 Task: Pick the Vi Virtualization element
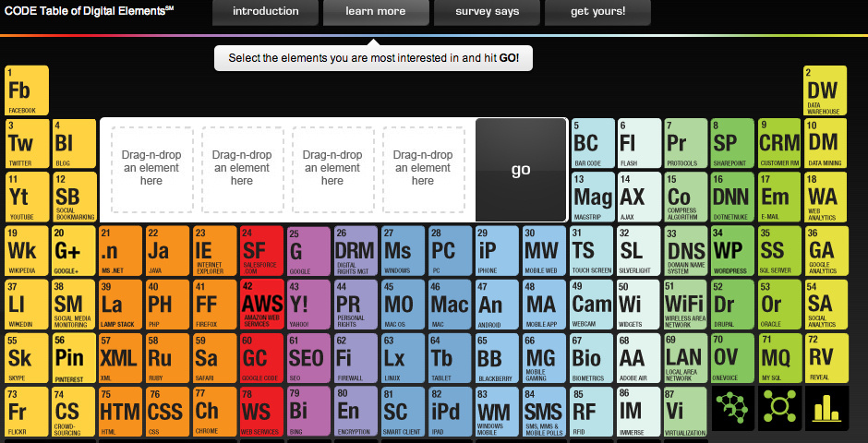[686, 411]
